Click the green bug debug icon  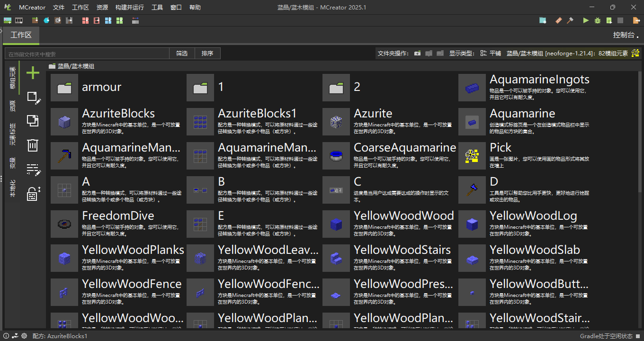click(x=598, y=20)
